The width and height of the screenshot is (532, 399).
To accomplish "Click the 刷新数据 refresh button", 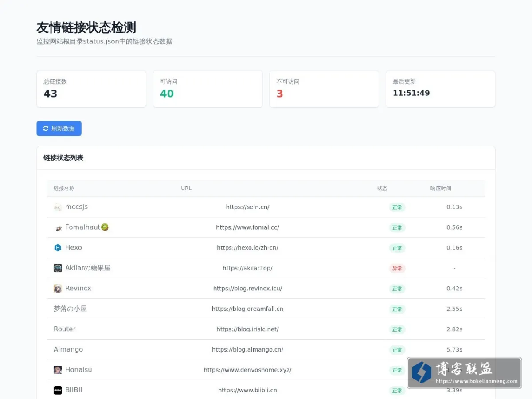I will (59, 129).
